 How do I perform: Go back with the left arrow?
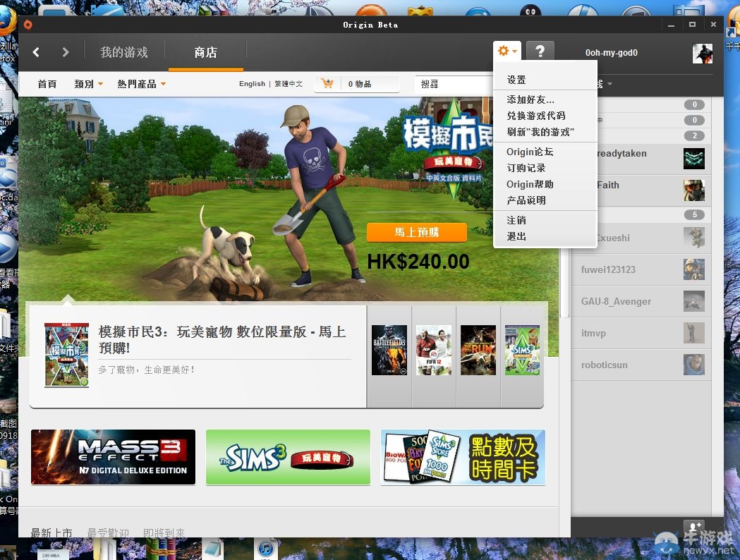[36, 52]
